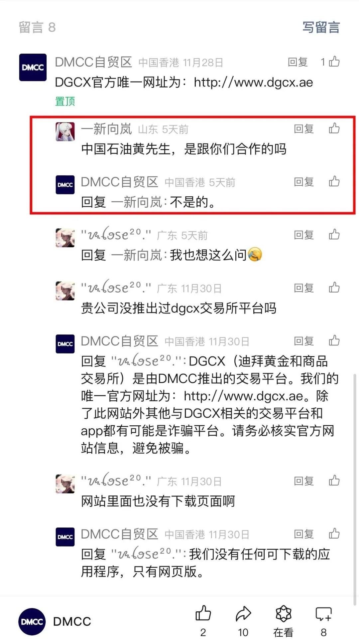This screenshot has width=359, height=644.
Task: Open the http://www.dgcx.ae link in pinned comment
Action: pyautogui.click(x=253, y=82)
